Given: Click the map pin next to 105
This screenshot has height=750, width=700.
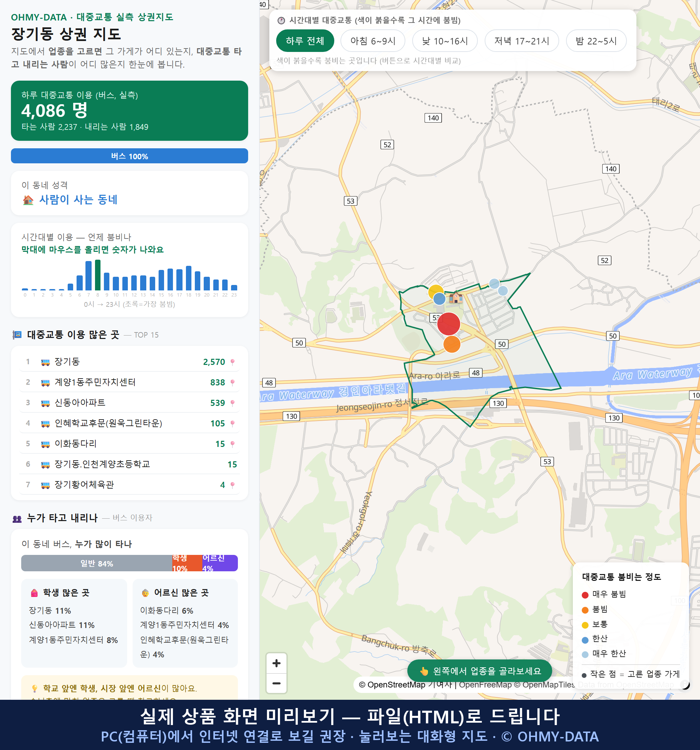Looking at the screenshot, I should [232, 424].
